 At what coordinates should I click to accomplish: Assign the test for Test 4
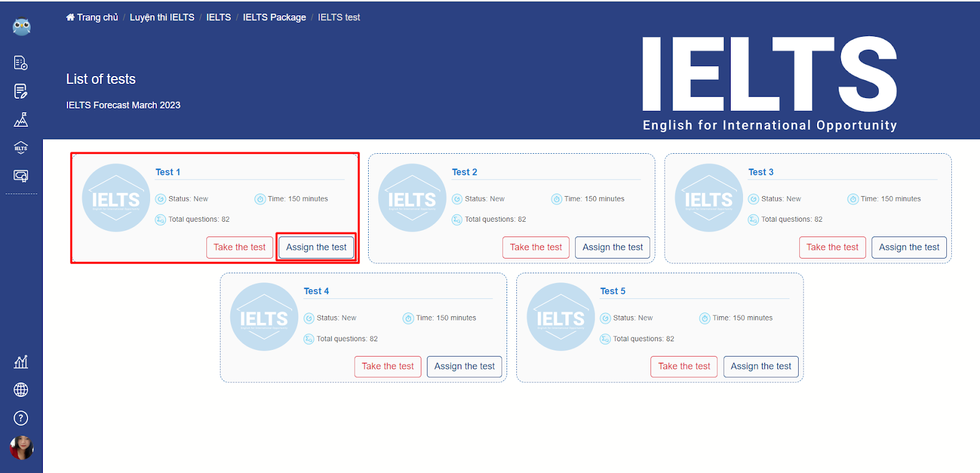coord(464,366)
